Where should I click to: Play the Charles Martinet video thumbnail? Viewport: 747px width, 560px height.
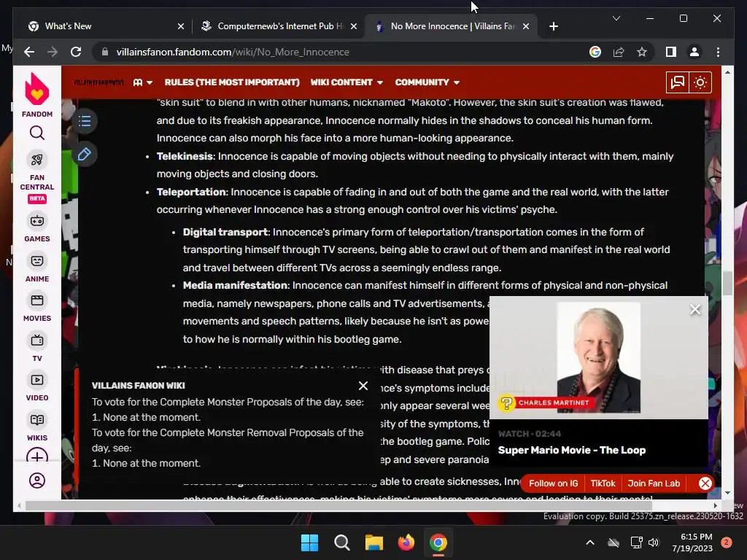point(599,357)
